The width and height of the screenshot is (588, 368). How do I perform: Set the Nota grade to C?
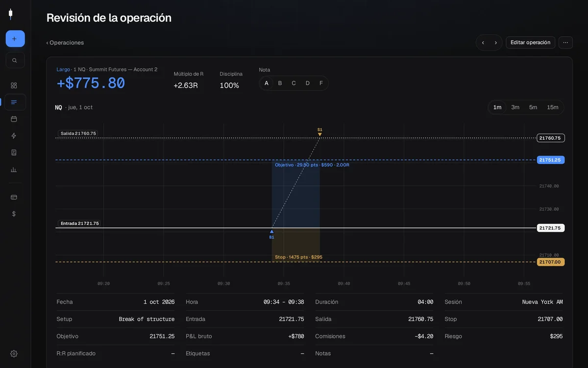click(x=294, y=83)
